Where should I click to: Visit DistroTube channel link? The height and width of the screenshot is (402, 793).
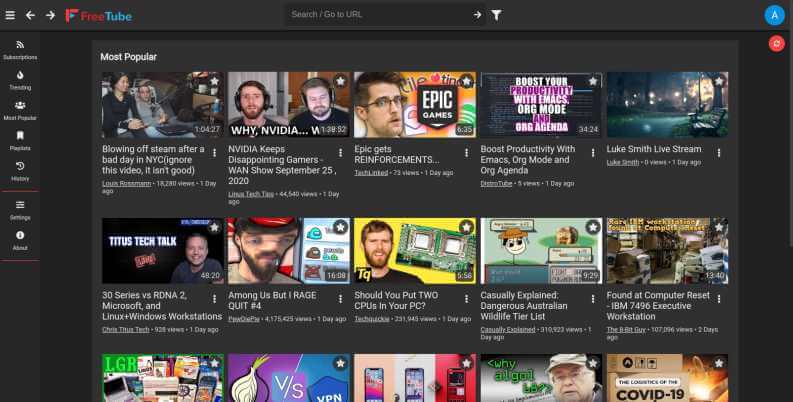496,184
